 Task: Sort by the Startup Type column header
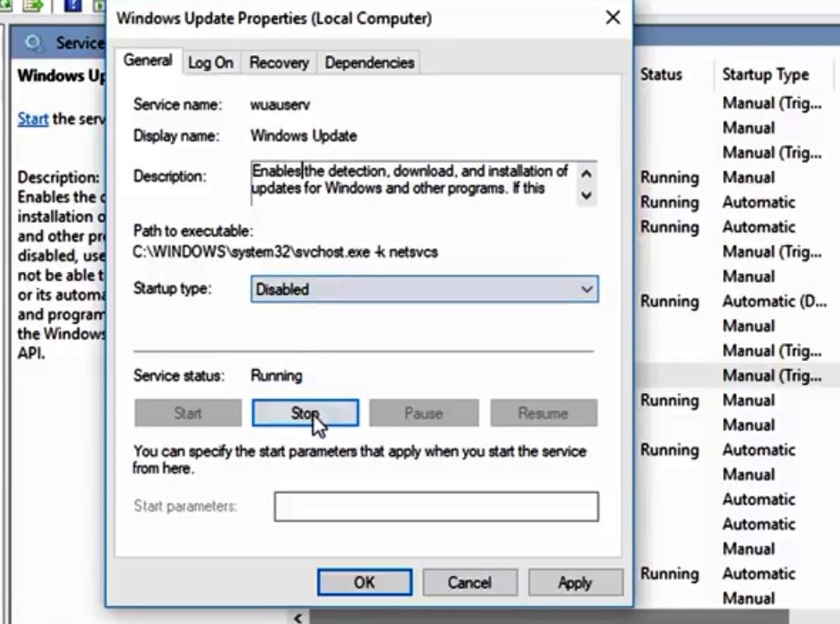tap(766, 74)
